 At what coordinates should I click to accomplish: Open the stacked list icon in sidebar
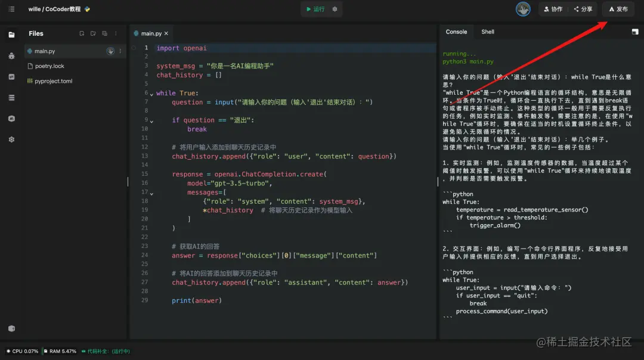point(11,98)
